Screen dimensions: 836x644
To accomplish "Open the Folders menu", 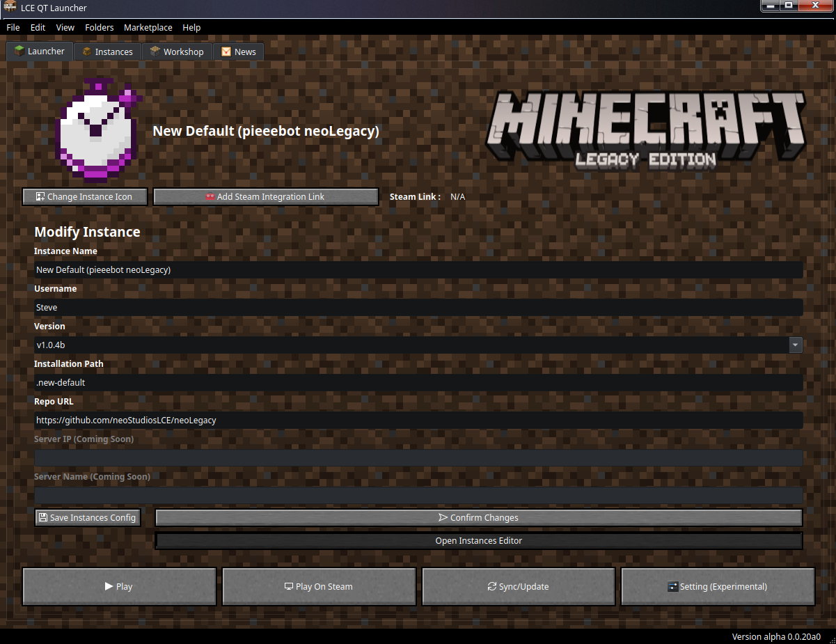I will point(100,28).
